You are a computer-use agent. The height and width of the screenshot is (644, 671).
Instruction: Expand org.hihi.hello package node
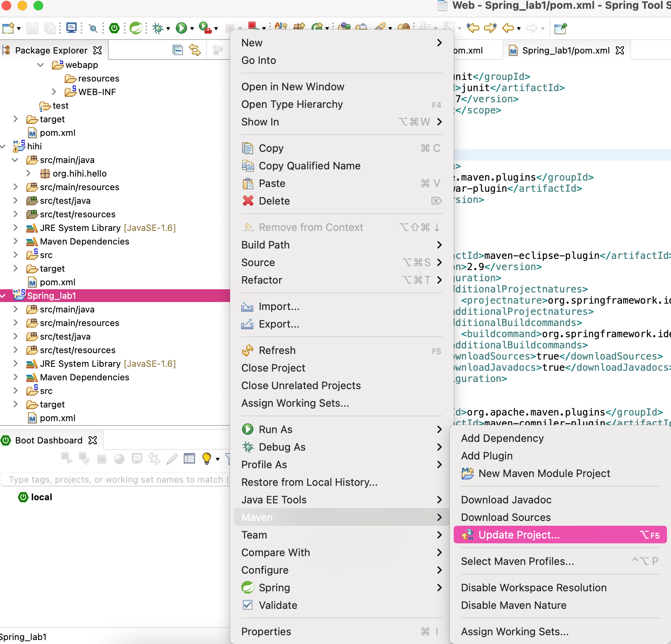point(28,173)
